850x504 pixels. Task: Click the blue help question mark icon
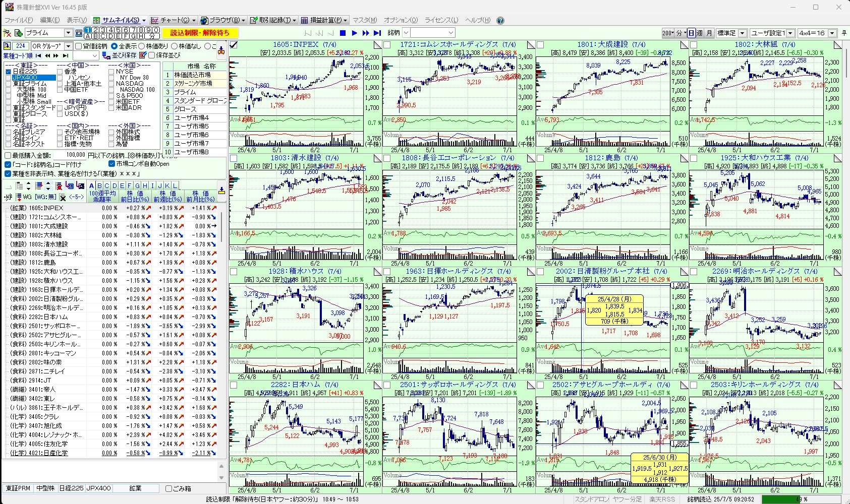pos(500,20)
